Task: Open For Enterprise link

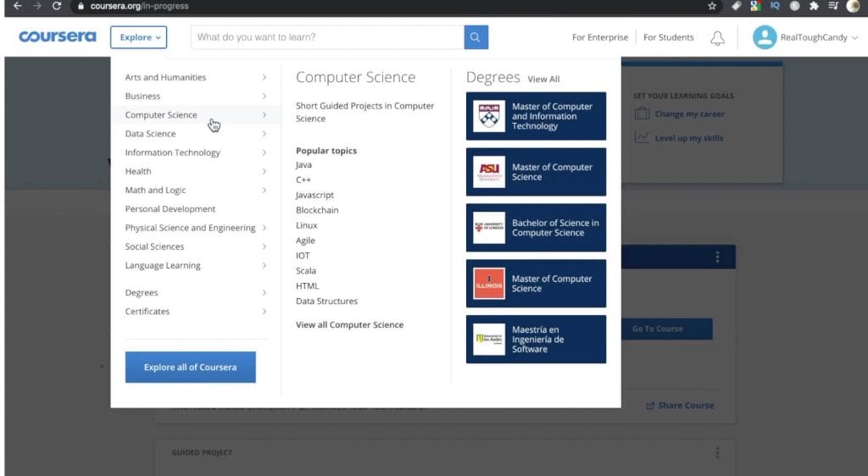Action: tap(600, 37)
